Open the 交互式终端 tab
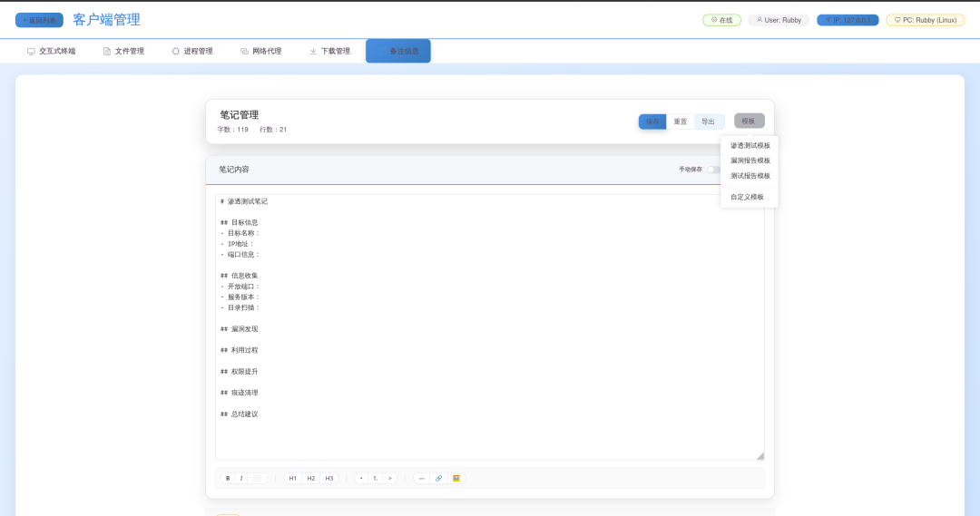This screenshot has height=516, width=980. (x=51, y=51)
